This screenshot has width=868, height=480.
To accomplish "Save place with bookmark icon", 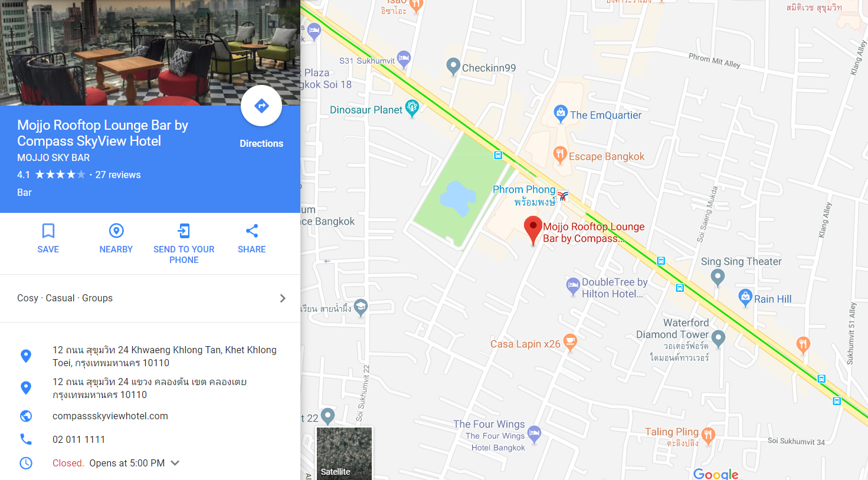I will click(48, 231).
